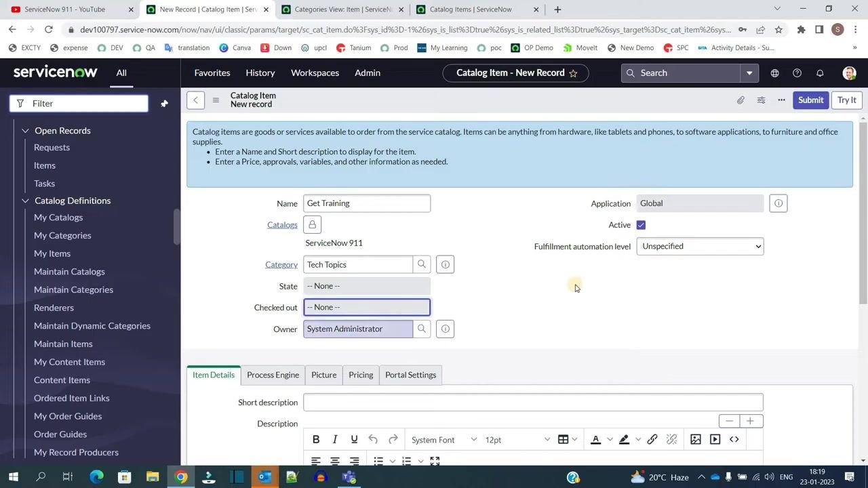Collapse the Open Records section

25,131
